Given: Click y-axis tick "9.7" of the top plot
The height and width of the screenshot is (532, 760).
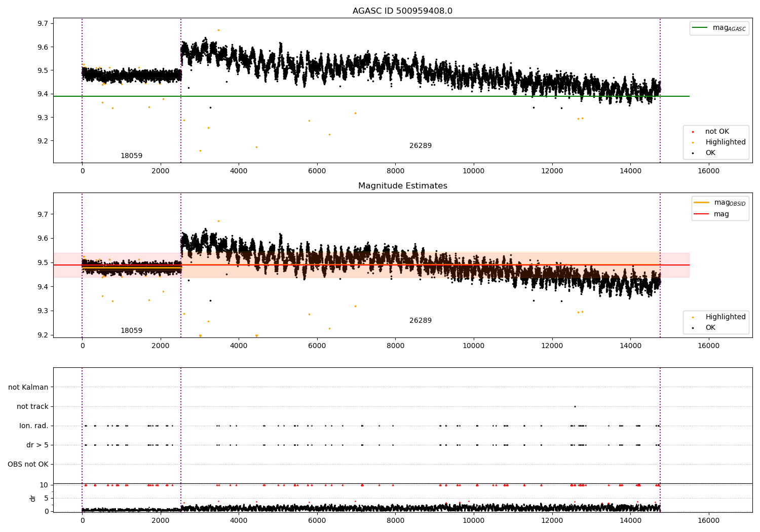Looking at the screenshot, I should pos(43,23).
